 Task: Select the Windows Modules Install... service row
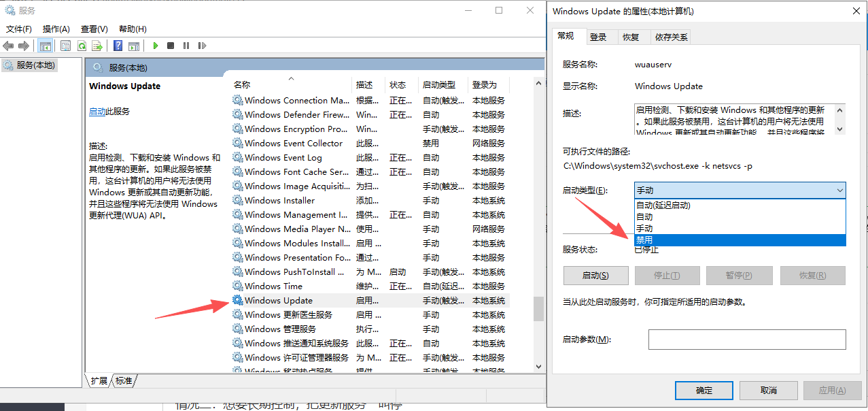tap(370, 243)
